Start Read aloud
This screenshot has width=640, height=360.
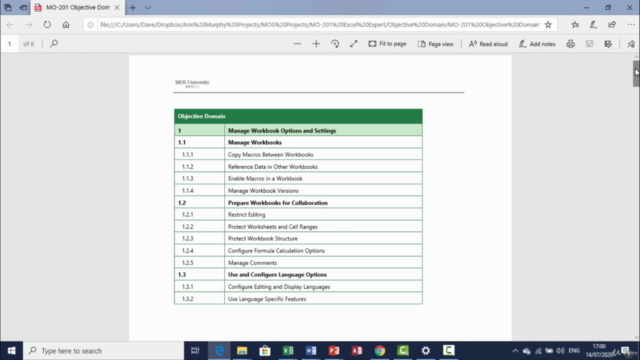pos(488,44)
